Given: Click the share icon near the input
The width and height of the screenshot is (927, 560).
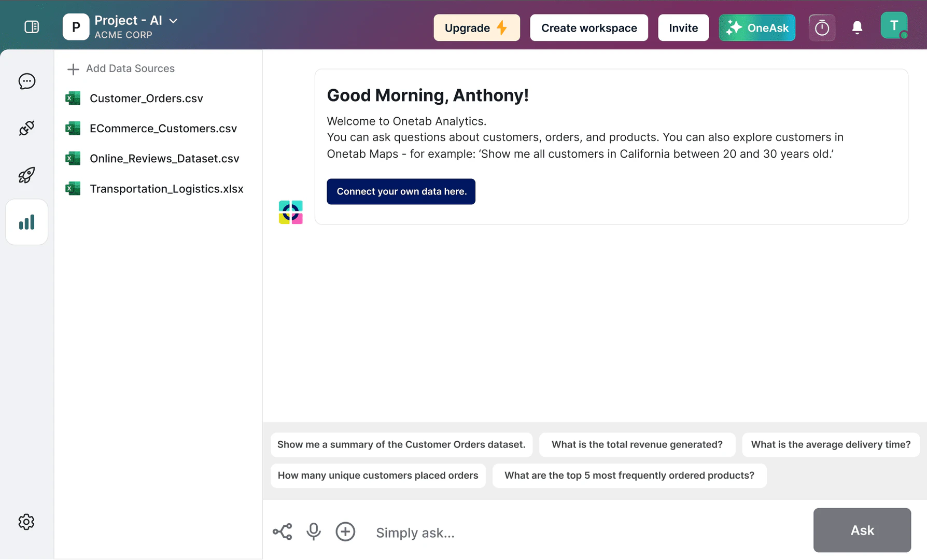Looking at the screenshot, I should 282,531.
